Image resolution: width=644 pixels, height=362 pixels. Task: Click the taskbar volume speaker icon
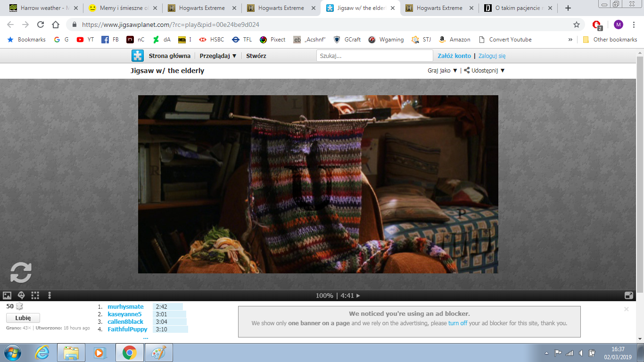[x=581, y=353]
